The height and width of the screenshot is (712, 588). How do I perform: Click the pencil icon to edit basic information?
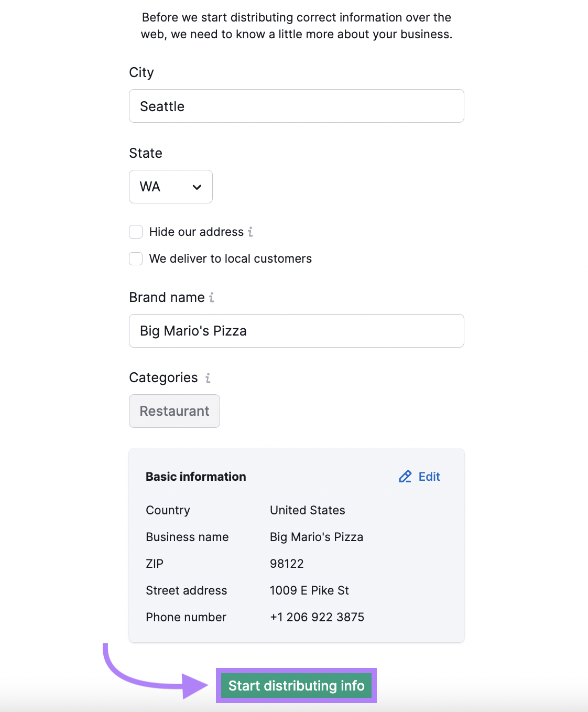pos(405,477)
